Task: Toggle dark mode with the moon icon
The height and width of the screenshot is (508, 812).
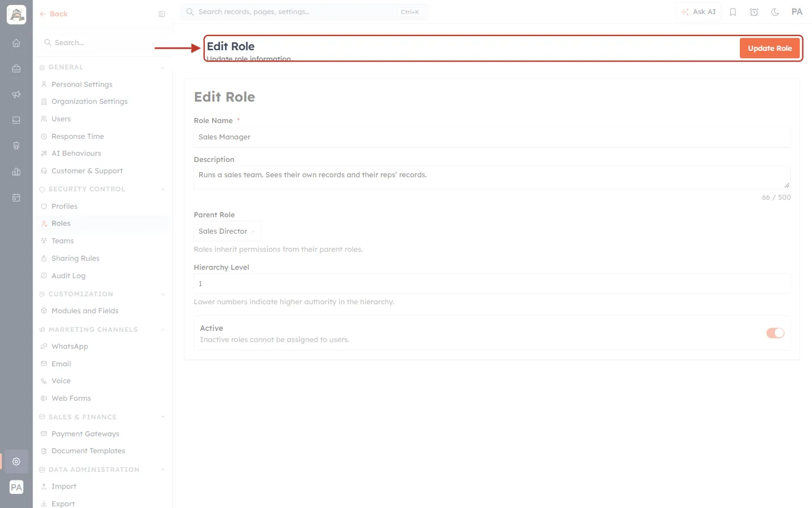Action: [x=775, y=12]
